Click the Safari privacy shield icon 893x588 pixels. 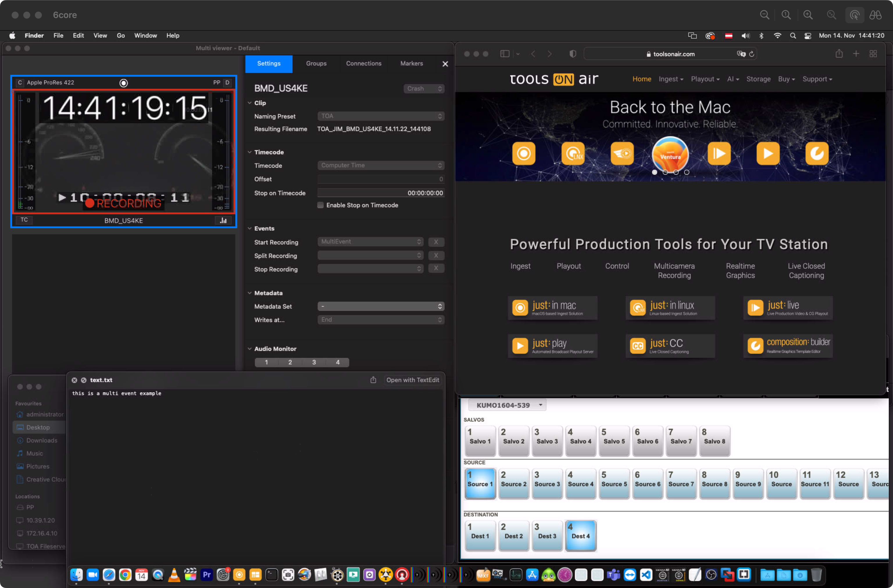point(573,54)
